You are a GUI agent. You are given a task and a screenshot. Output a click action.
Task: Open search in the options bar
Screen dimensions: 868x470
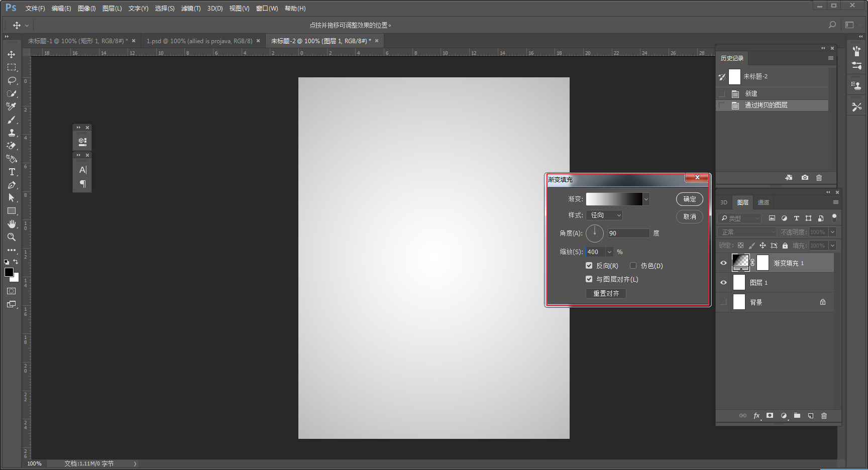point(832,25)
